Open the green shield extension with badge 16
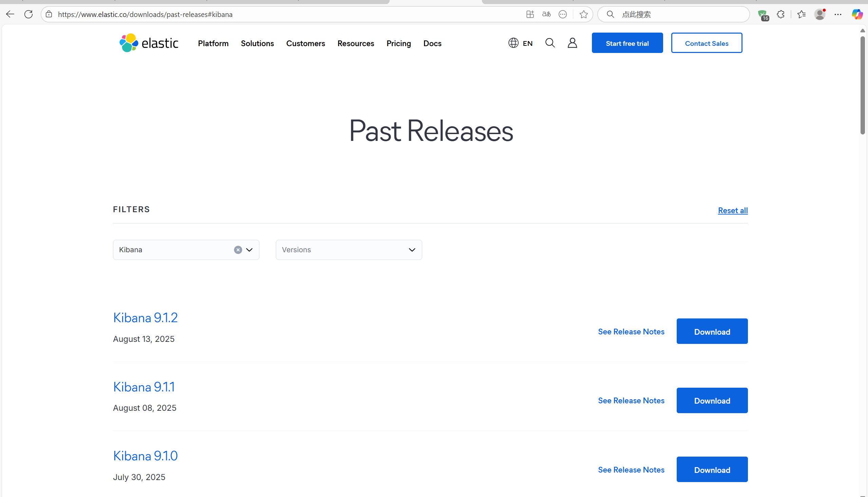This screenshot has width=868, height=497. 763,15
